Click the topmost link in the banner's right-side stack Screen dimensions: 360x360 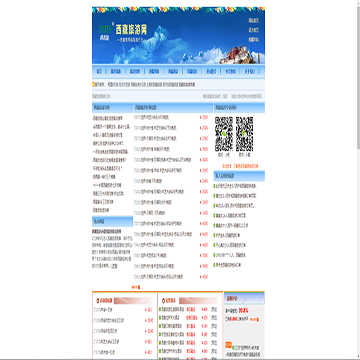click(254, 21)
